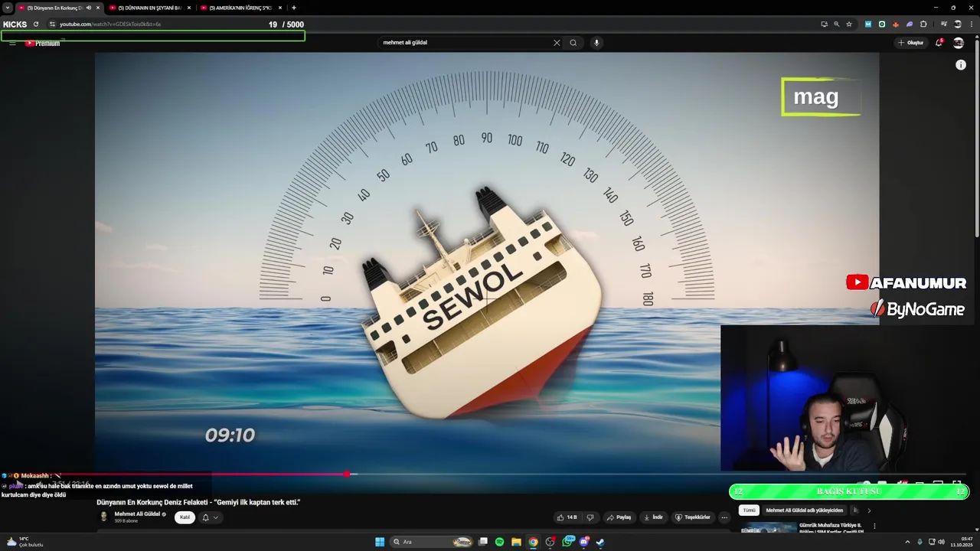The image size is (980, 551).
Task: Open the Extensions puzzle-piece menu
Action: coord(923,24)
